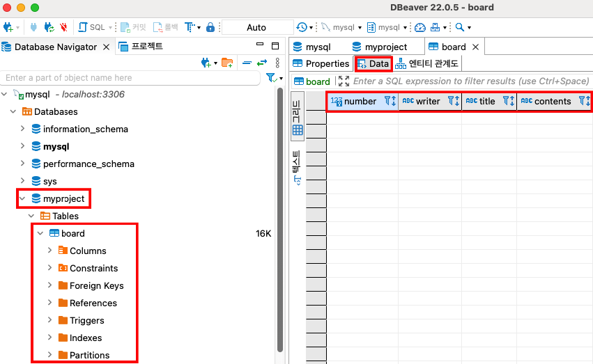This screenshot has width=593, height=364.
Task: Switch to the grid view side tab
Action: coord(298,118)
